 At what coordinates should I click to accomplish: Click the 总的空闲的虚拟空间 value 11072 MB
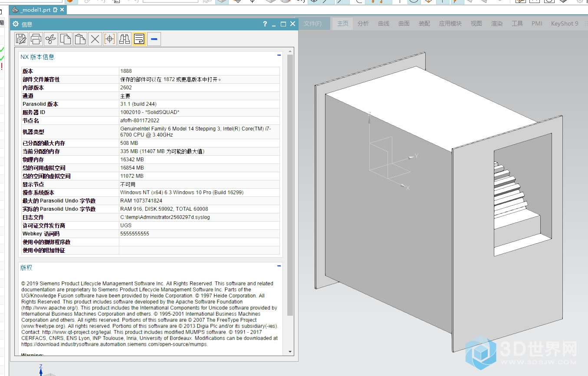132,176
